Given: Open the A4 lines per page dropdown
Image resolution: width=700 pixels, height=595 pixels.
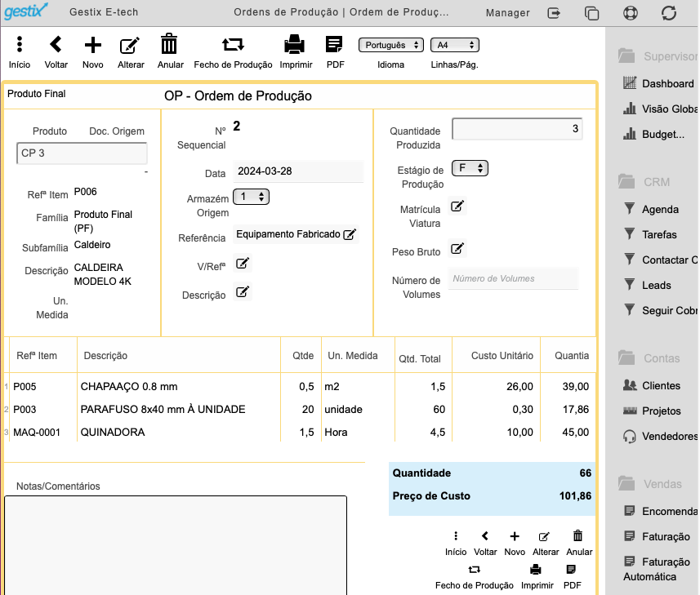Looking at the screenshot, I should [x=454, y=45].
